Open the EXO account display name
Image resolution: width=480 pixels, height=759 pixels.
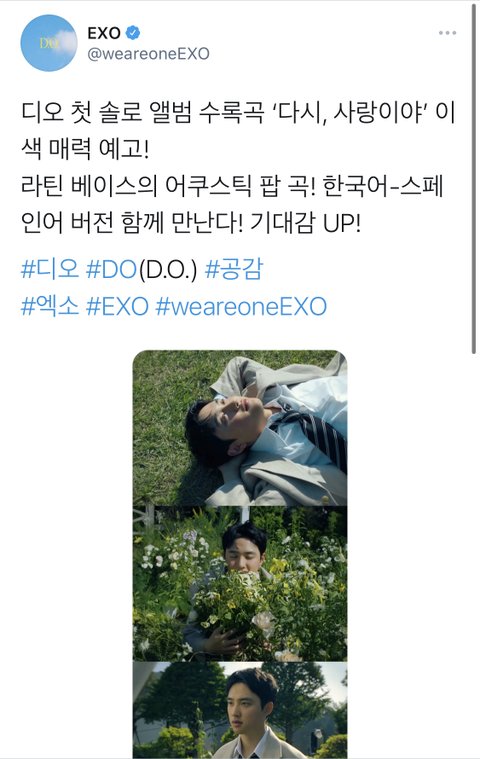(x=104, y=33)
